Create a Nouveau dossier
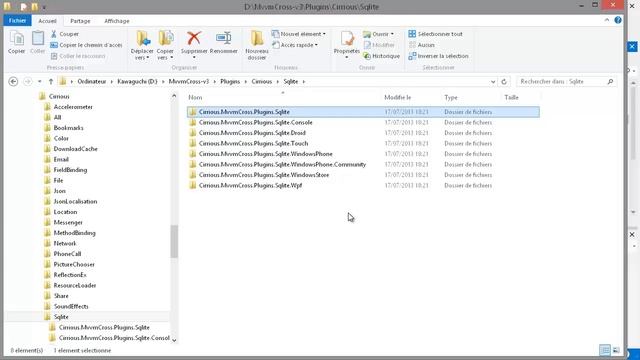The image size is (640, 360). (257, 45)
